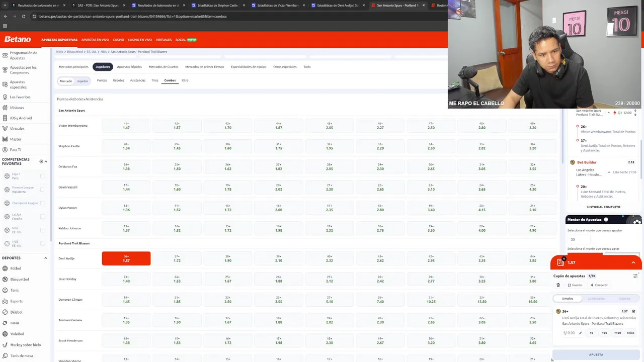Open the iOS y Android phone icon
Screen dimensions: 644x362
tap(5, 118)
